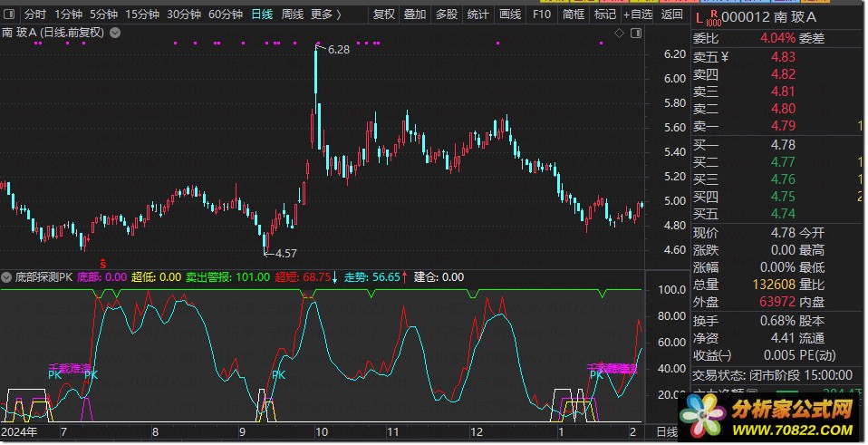Click 建仓: 0.00 indicator value
Image resolution: width=868 pixels, height=445 pixels.
click(x=439, y=277)
